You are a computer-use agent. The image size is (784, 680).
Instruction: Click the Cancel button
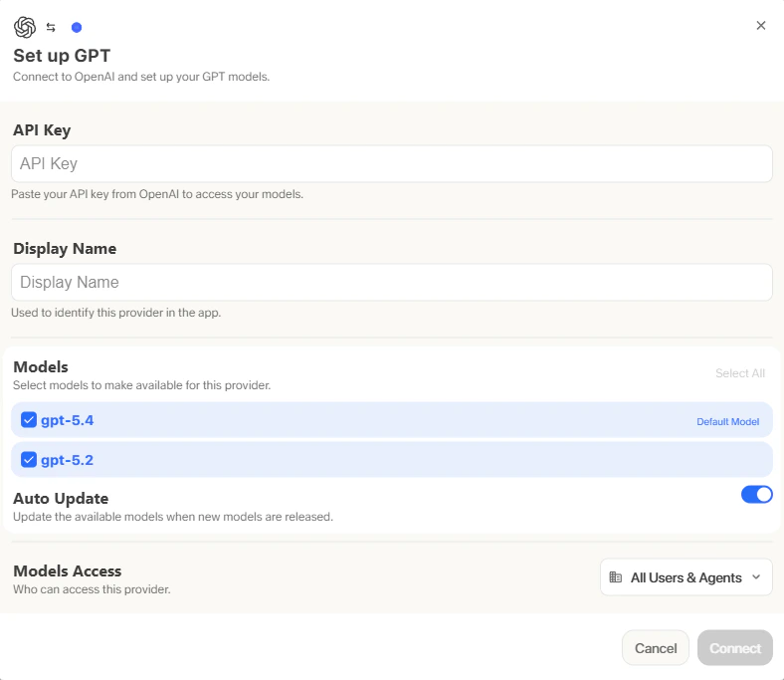[655, 648]
